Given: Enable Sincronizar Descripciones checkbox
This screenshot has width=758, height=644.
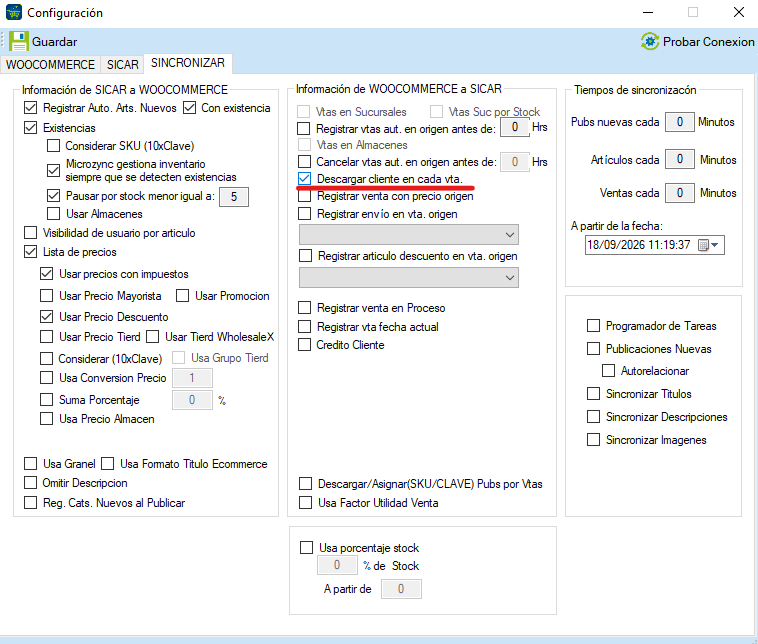Looking at the screenshot, I should [x=593, y=417].
